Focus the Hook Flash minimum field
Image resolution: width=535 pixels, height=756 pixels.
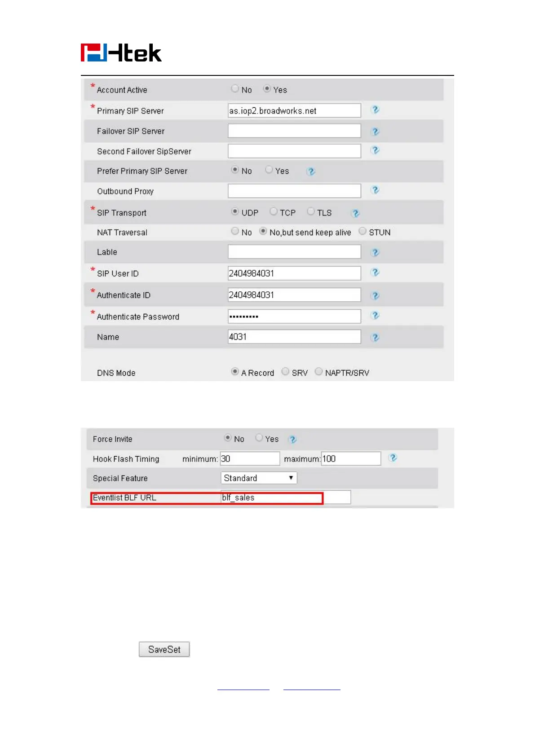point(250,459)
